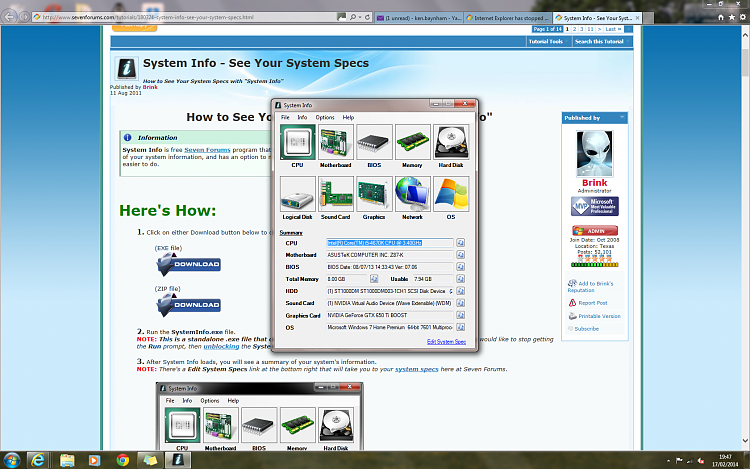Expand the Tutorial Tools dropdown
The width and height of the screenshot is (750, 469).
coord(548,42)
